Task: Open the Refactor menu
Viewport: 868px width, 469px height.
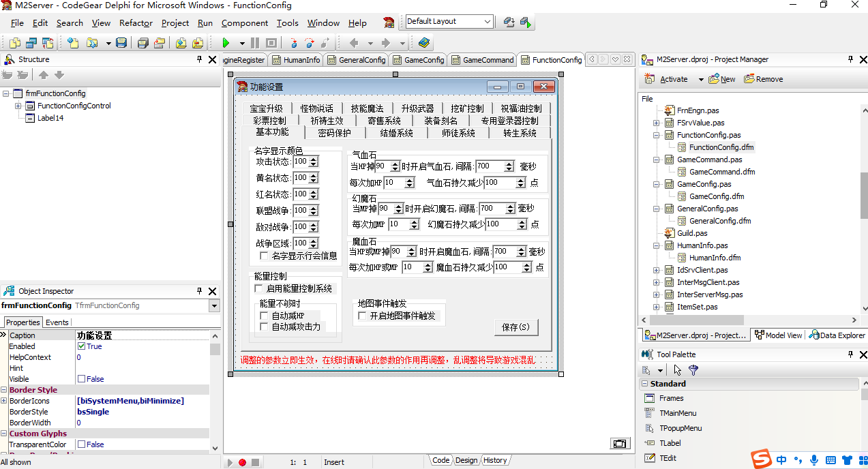Action: coord(136,22)
